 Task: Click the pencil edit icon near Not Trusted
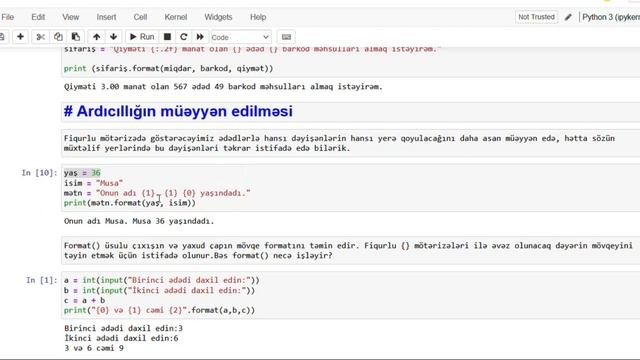point(568,17)
